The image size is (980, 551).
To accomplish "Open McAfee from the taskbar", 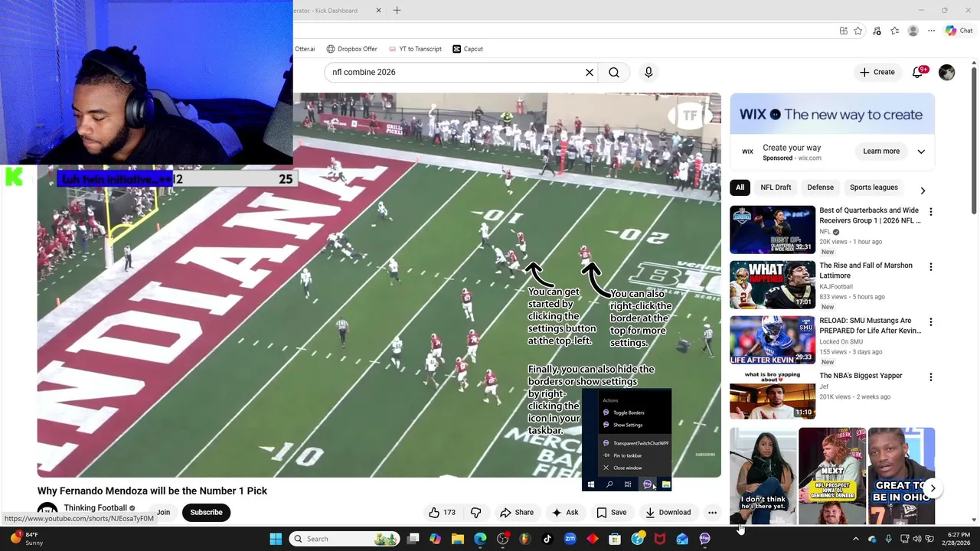I will pyautogui.click(x=660, y=539).
